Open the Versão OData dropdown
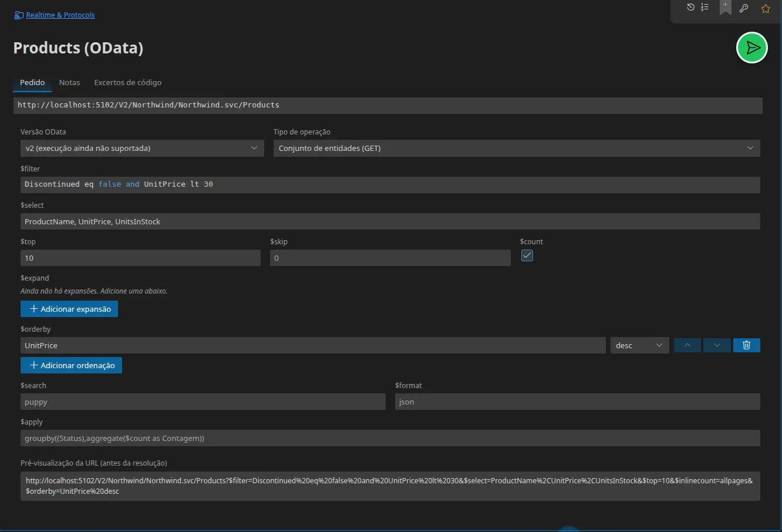782x532 pixels. [x=142, y=149]
